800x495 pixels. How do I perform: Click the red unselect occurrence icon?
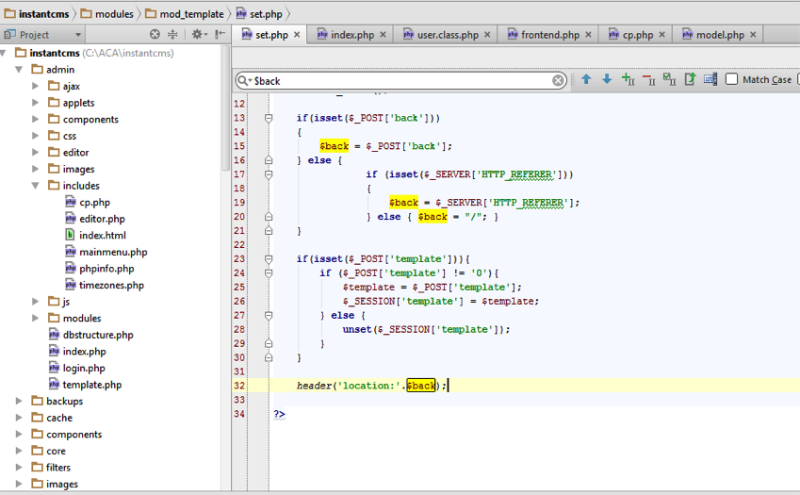pyautogui.click(x=649, y=79)
